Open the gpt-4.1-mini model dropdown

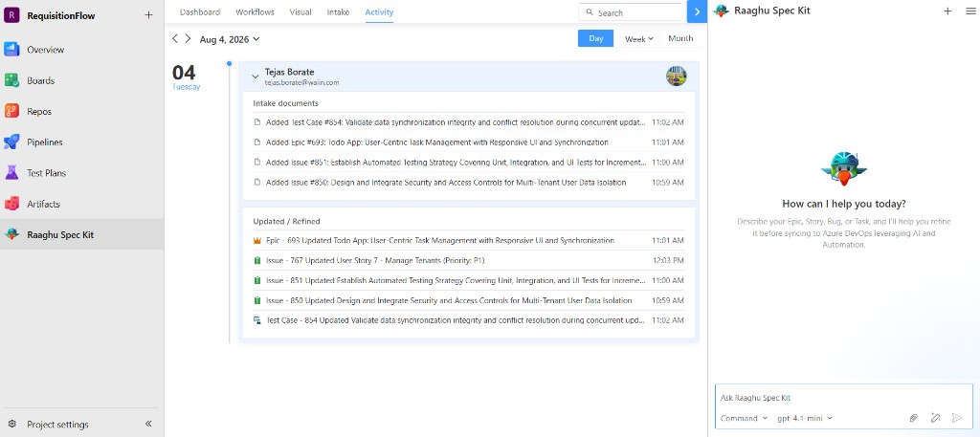click(805, 418)
